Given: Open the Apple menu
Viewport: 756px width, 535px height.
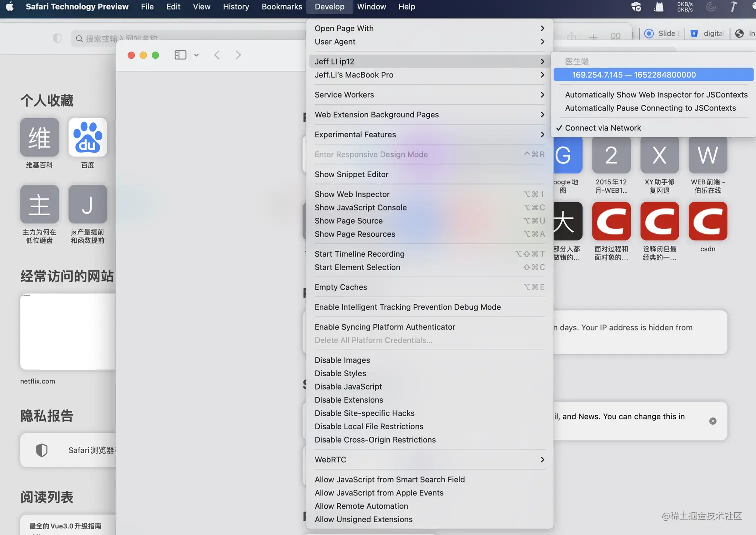Looking at the screenshot, I should point(10,6).
